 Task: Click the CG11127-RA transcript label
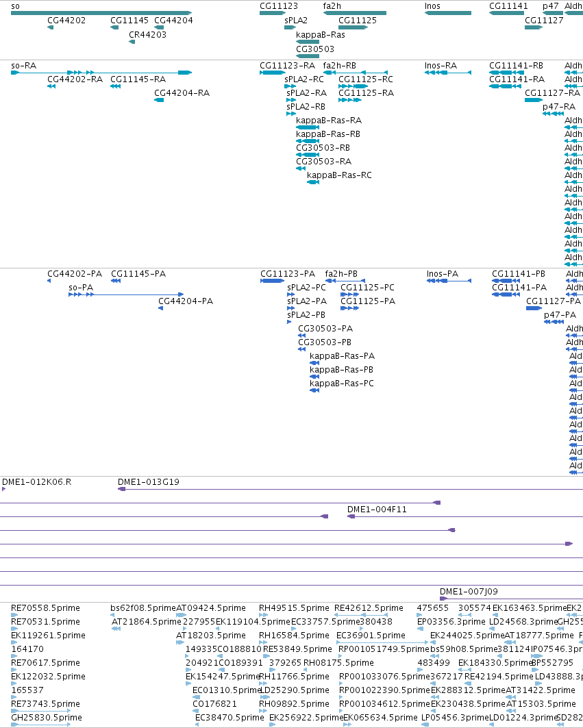552,93
